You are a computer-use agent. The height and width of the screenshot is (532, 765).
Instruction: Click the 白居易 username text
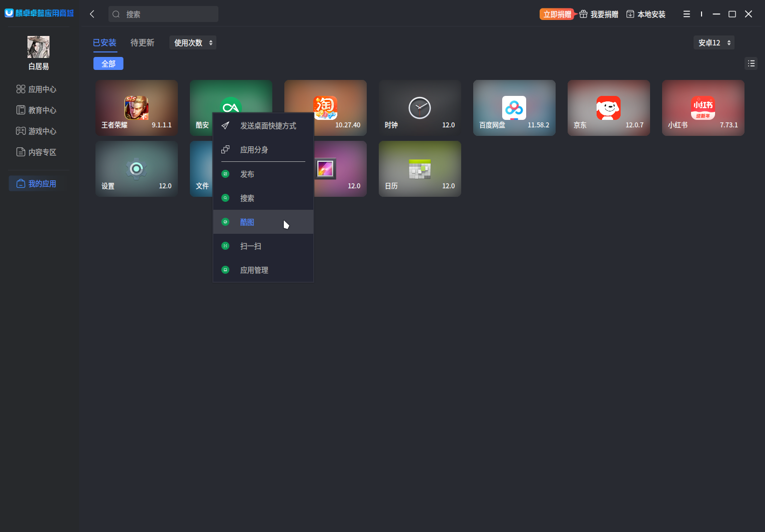click(38, 66)
